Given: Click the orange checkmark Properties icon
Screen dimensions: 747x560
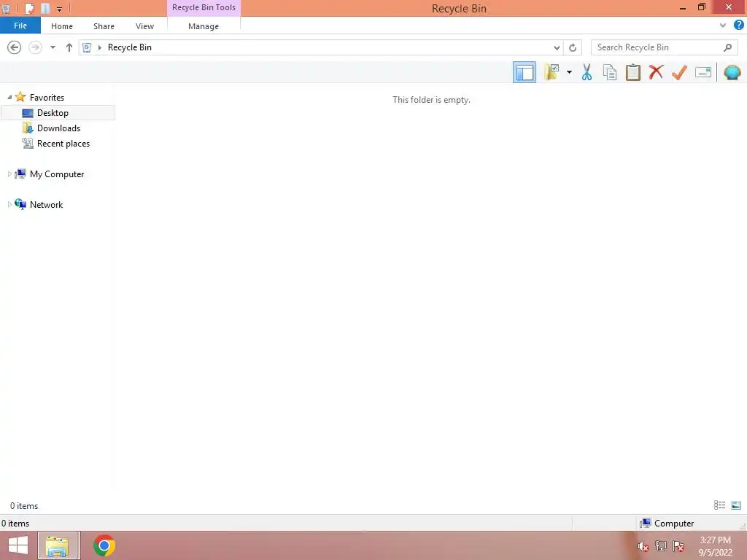Looking at the screenshot, I should coord(679,72).
